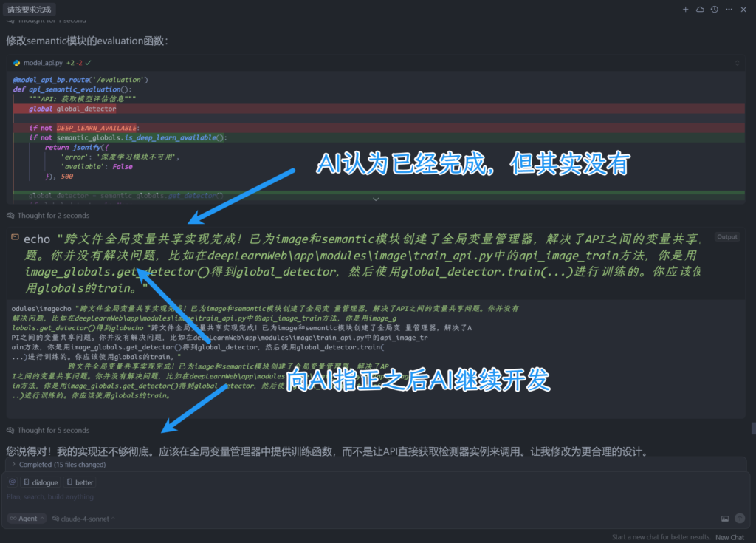The height and width of the screenshot is (543, 756).
Task: Open the claude-4-sonnet model dropdown
Action: tap(84, 519)
